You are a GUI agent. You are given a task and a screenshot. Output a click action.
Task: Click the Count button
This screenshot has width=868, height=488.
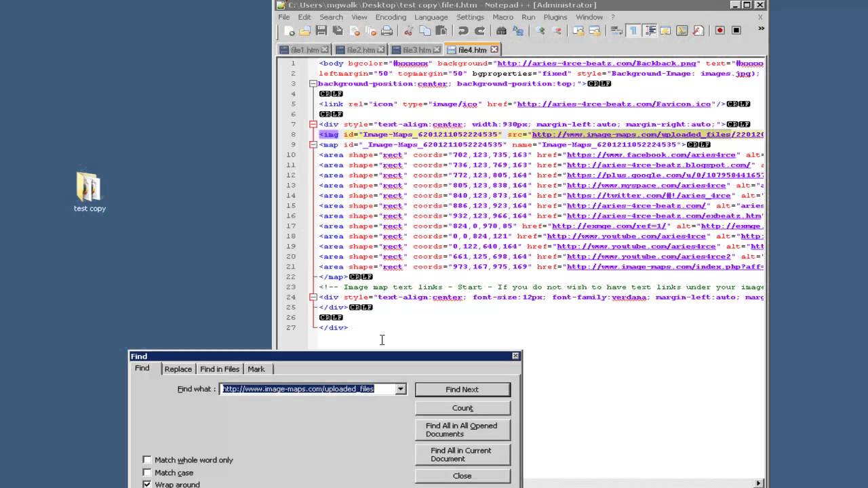tap(462, 408)
